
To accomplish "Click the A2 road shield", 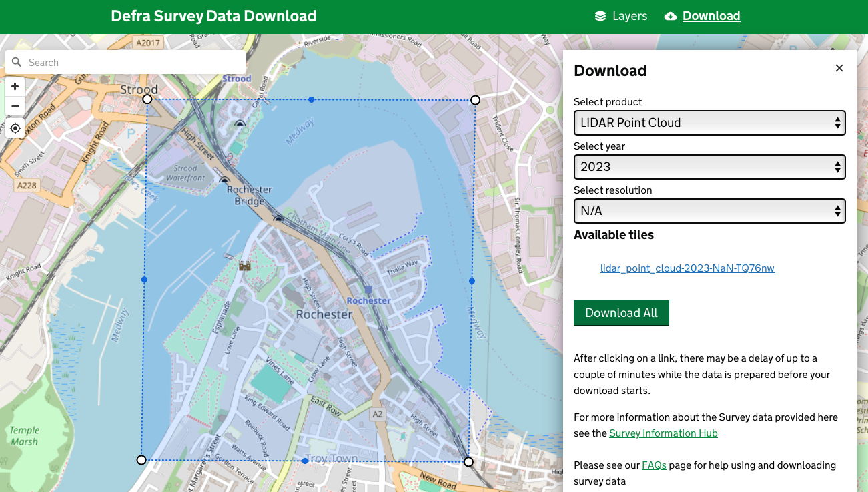I will click(x=378, y=414).
